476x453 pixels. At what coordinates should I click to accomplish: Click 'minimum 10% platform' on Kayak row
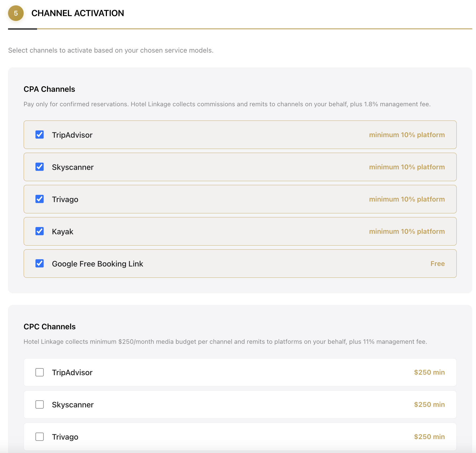pos(407,231)
